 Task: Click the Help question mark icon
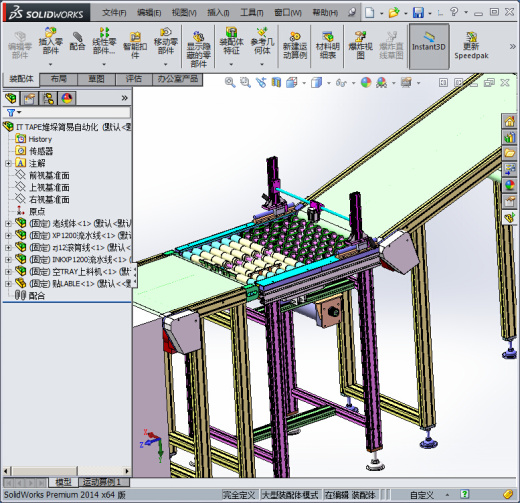pos(454,12)
